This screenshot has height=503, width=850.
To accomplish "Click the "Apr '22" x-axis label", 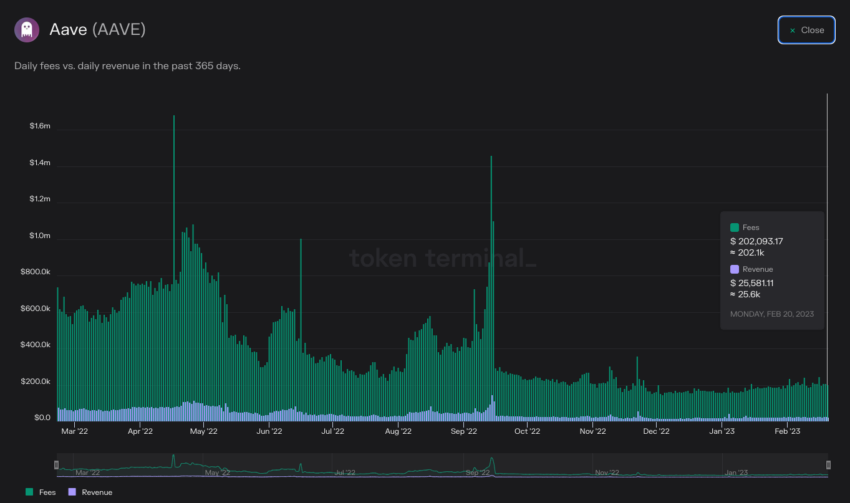I will click(140, 431).
